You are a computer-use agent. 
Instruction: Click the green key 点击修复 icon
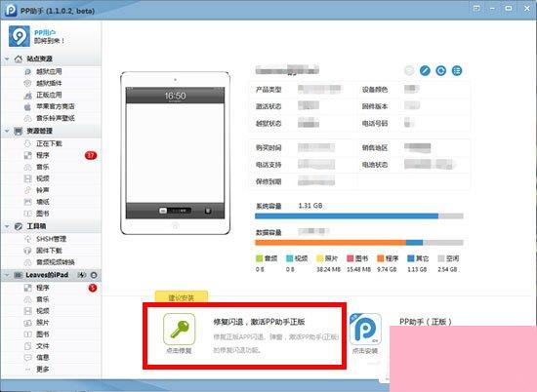tap(179, 329)
